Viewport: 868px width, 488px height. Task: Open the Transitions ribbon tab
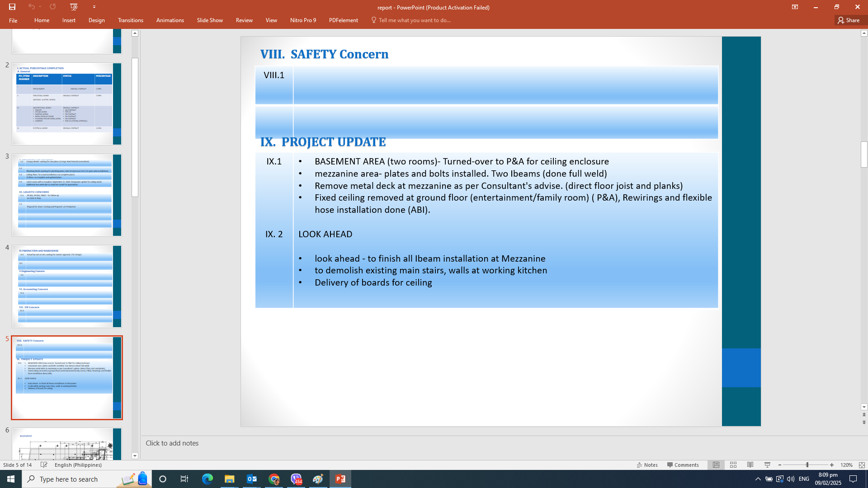pos(130,20)
